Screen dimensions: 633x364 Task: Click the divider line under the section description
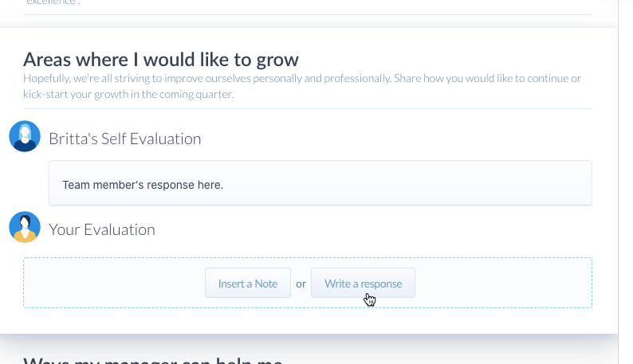(x=307, y=108)
